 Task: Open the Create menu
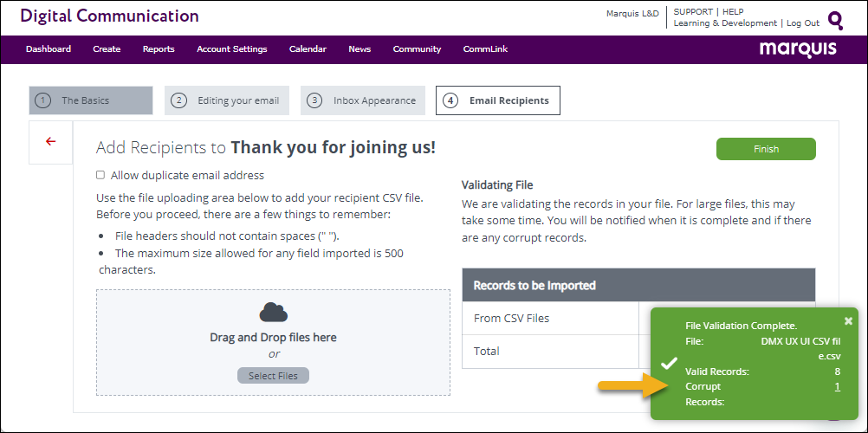pos(107,49)
